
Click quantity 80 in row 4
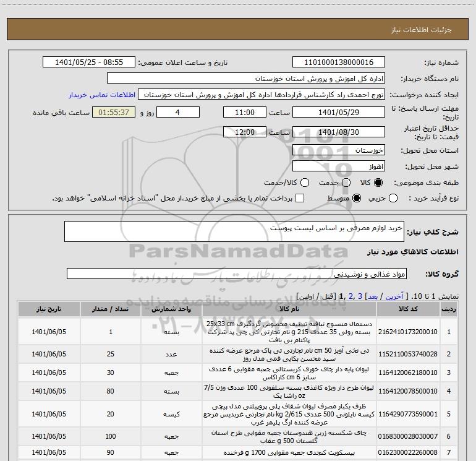pyautogui.click(x=111, y=391)
